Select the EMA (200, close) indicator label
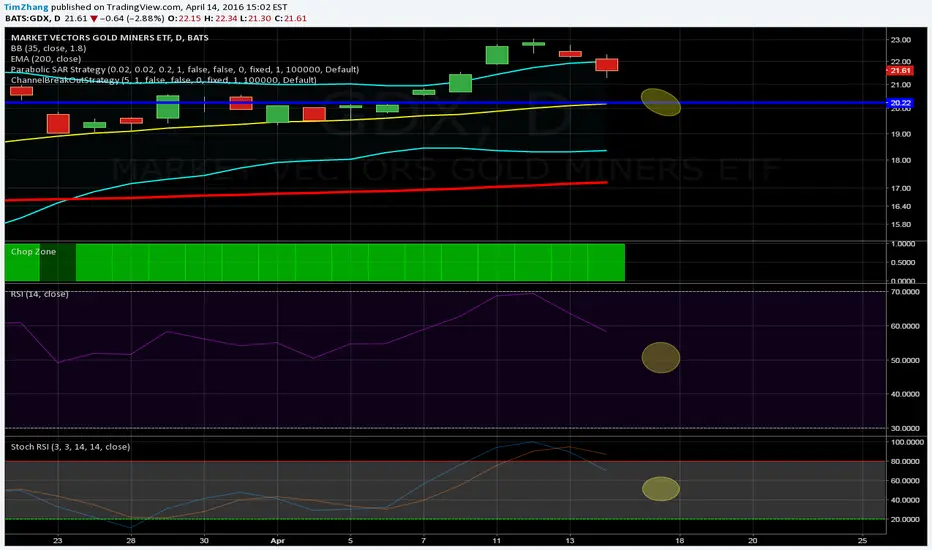932x550 pixels. 46,59
